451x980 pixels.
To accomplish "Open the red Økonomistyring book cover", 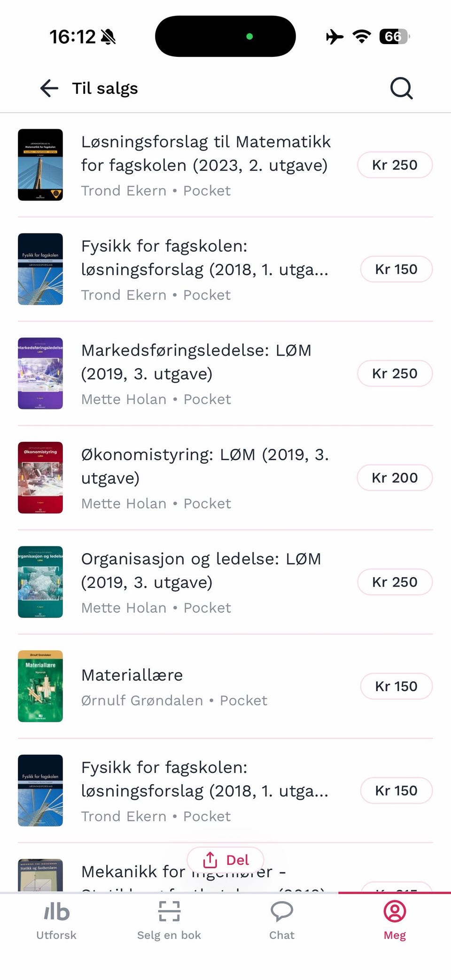I will pos(40,478).
